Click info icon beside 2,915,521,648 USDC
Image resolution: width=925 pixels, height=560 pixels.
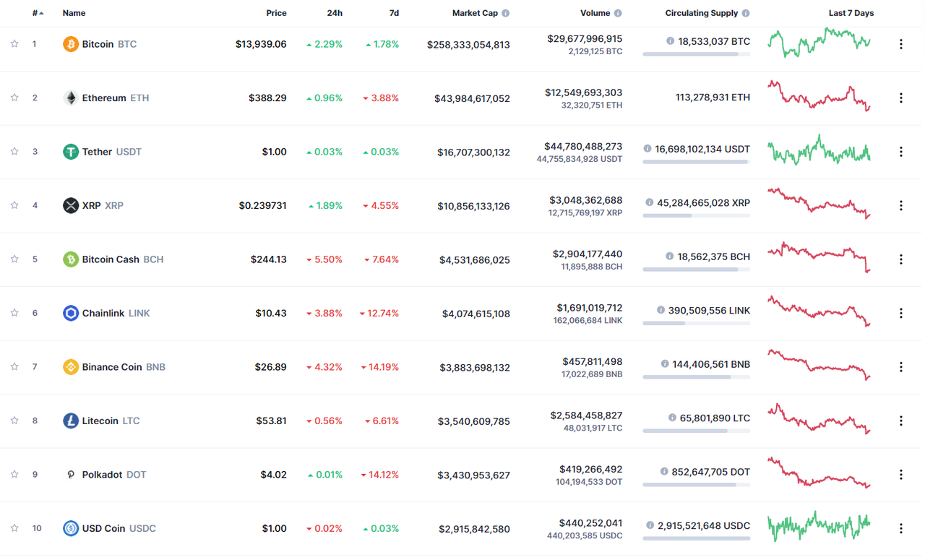pyautogui.click(x=650, y=525)
